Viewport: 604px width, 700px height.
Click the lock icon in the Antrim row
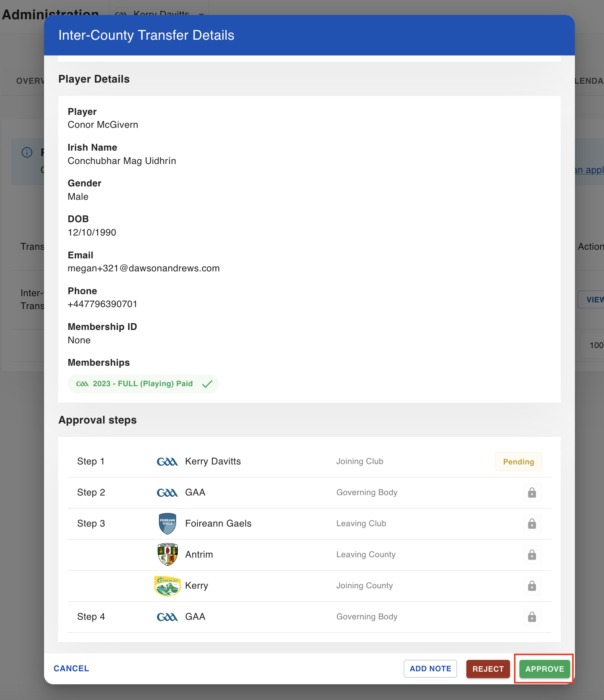click(532, 555)
